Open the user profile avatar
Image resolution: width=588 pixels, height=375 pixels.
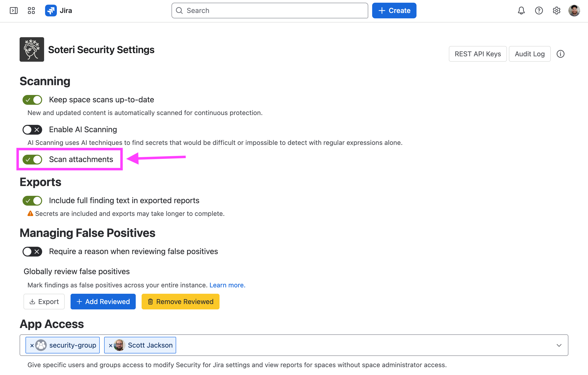tap(574, 11)
